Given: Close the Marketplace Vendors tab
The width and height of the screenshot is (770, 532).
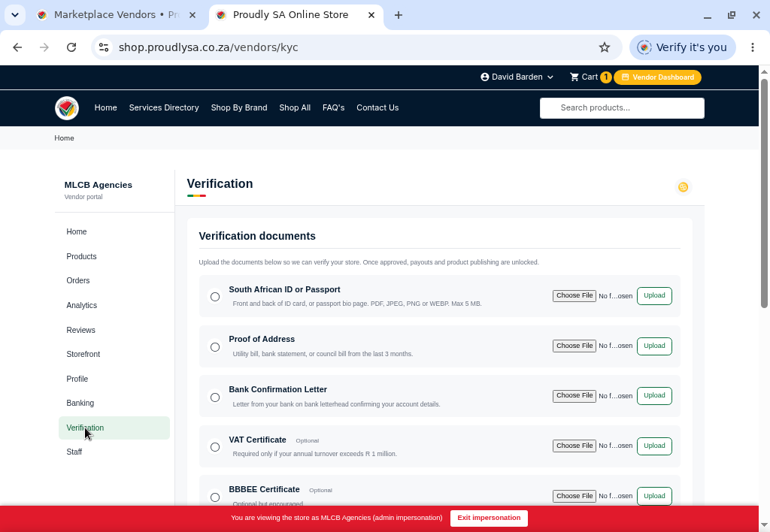Looking at the screenshot, I should [192, 15].
